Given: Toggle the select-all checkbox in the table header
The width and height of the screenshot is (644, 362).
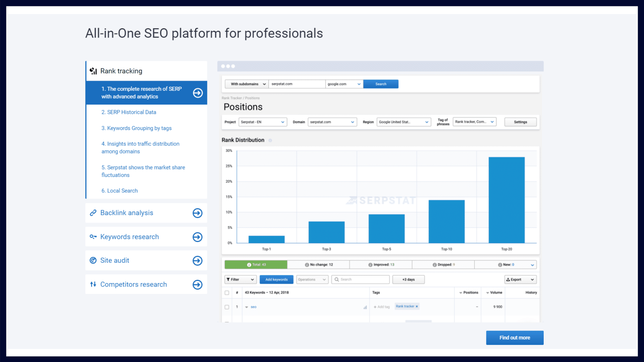Looking at the screenshot, I should click(227, 293).
